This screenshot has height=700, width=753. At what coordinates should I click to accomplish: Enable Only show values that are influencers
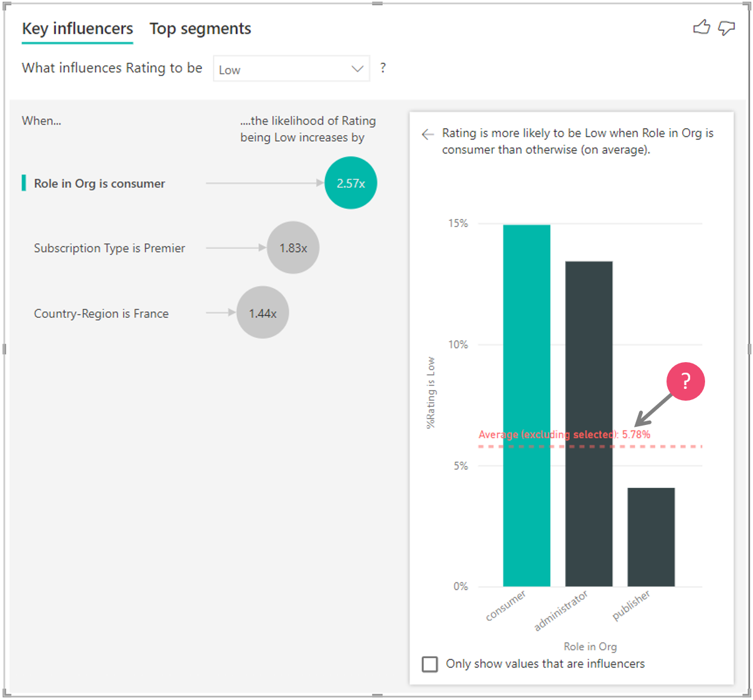pyautogui.click(x=430, y=664)
